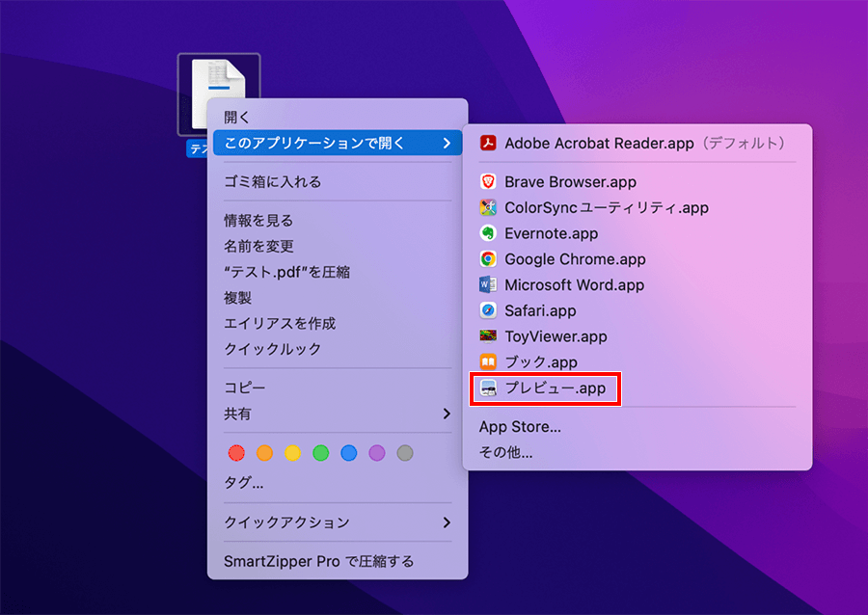Image resolution: width=868 pixels, height=615 pixels.
Task: Click コピー in context menu
Action: pos(338,388)
